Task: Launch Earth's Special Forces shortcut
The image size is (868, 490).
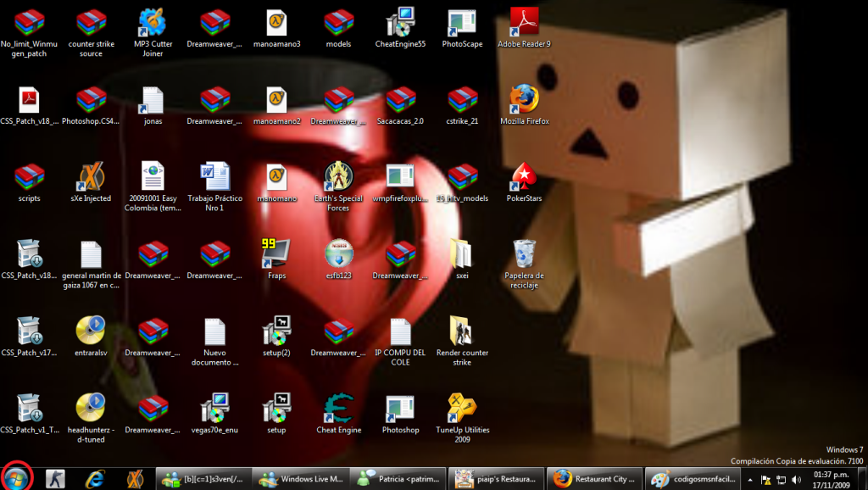Action: pos(339,176)
